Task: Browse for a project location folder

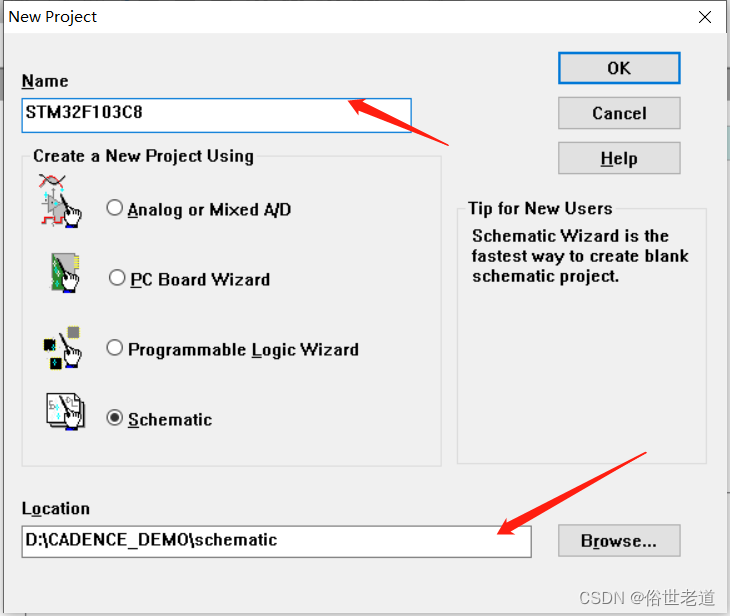Action: 619,541
